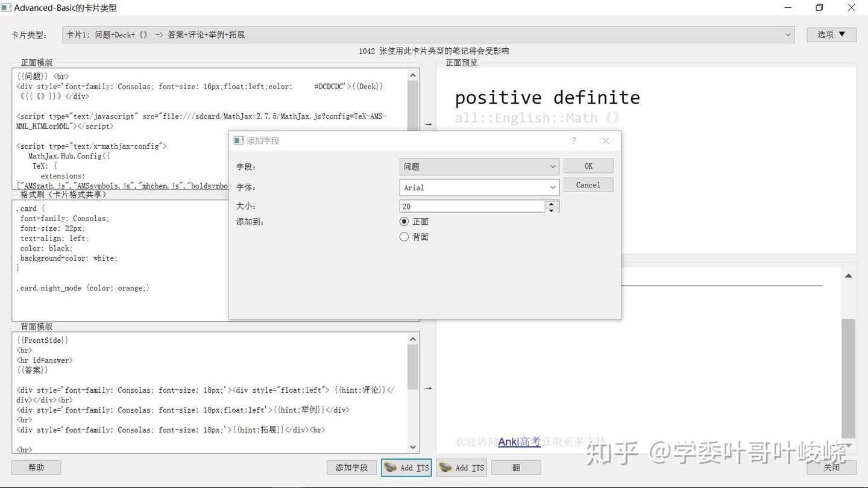Click the "正面预览" panel label

pyautogui.click(x=462, y=63)
